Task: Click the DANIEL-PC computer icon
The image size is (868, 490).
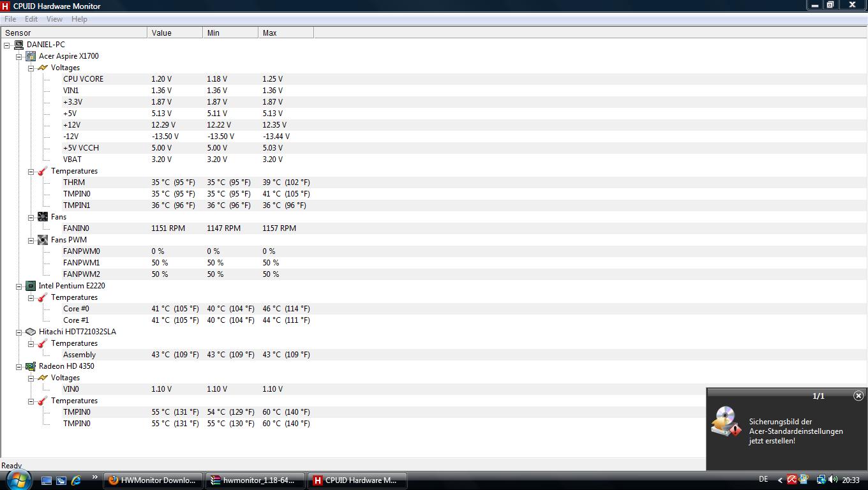Action: click(19, 45)
